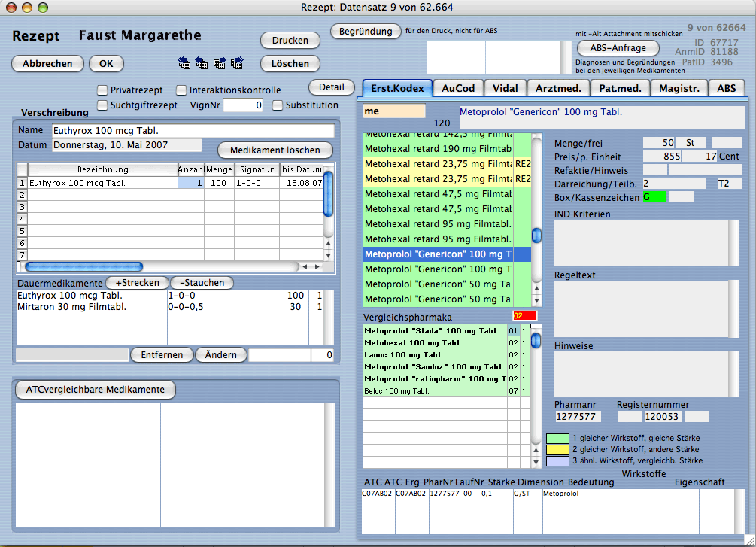Select the Vidal tab

505,88
